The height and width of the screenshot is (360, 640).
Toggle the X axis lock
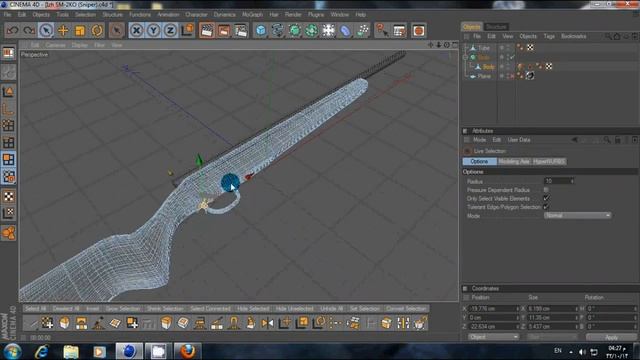click(137, 31)
